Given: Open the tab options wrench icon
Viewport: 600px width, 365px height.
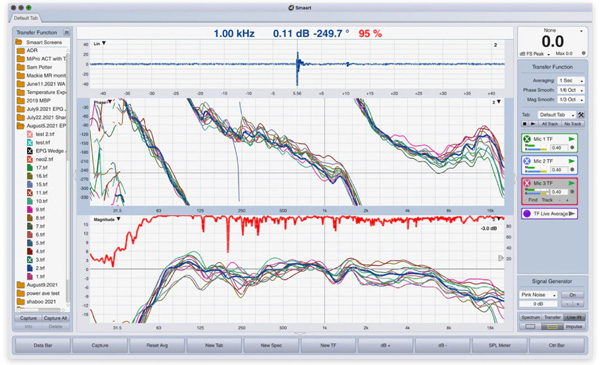Looking at the screenshot, I should (x=581, y=115).
